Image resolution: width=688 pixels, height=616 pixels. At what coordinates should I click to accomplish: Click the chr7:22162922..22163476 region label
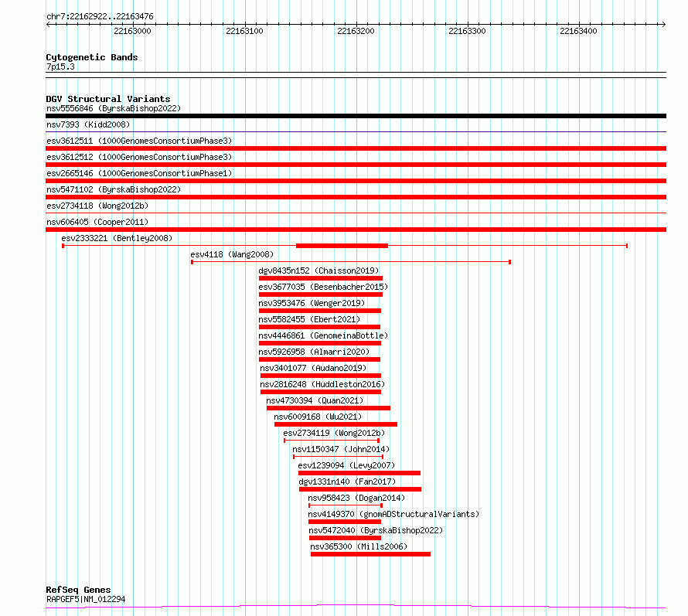tap(100, 16)
